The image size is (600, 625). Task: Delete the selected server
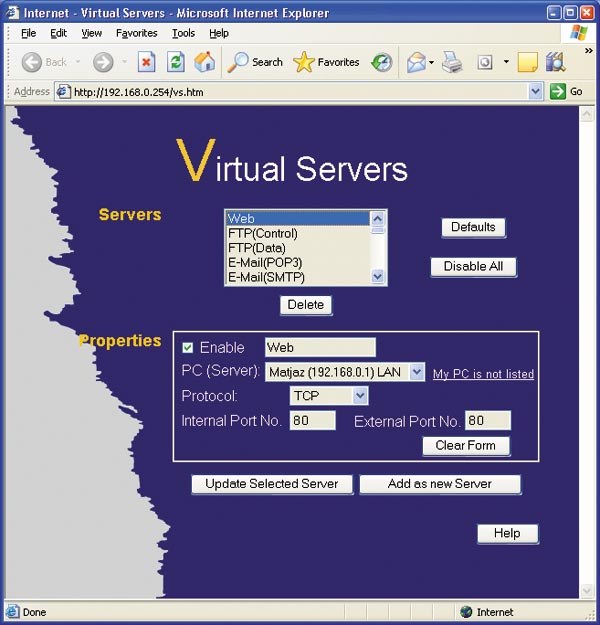306,305
